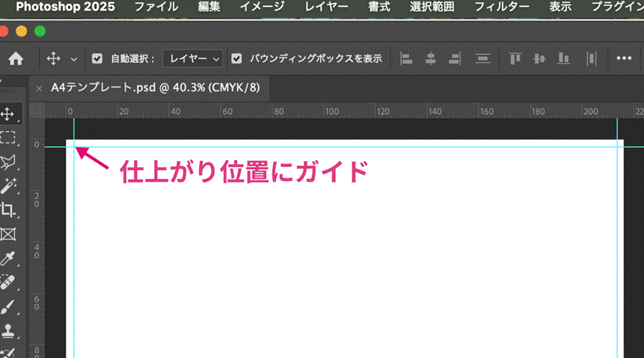Click the distribute vertically icon

tap(483, 58)
